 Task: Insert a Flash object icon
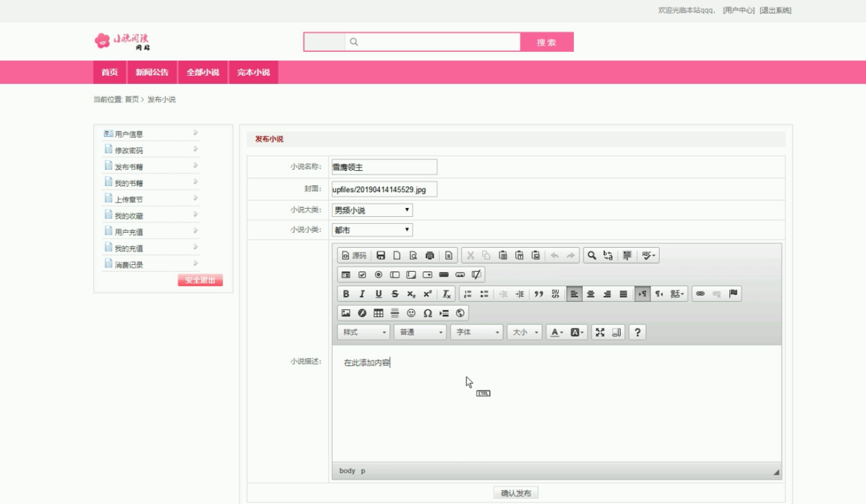362,313
